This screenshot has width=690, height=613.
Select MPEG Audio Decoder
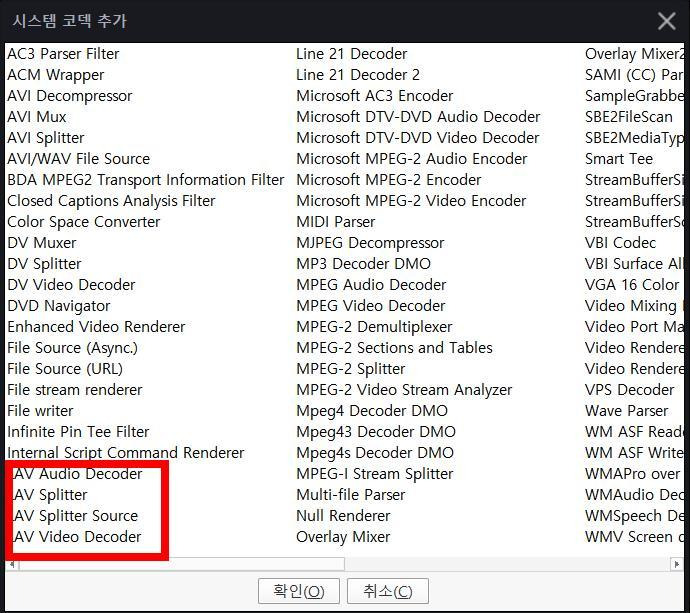pos(371,285)
